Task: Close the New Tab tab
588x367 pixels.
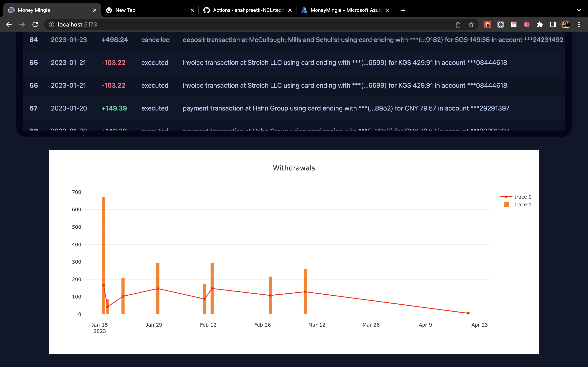Action: [x=192, y=10]
